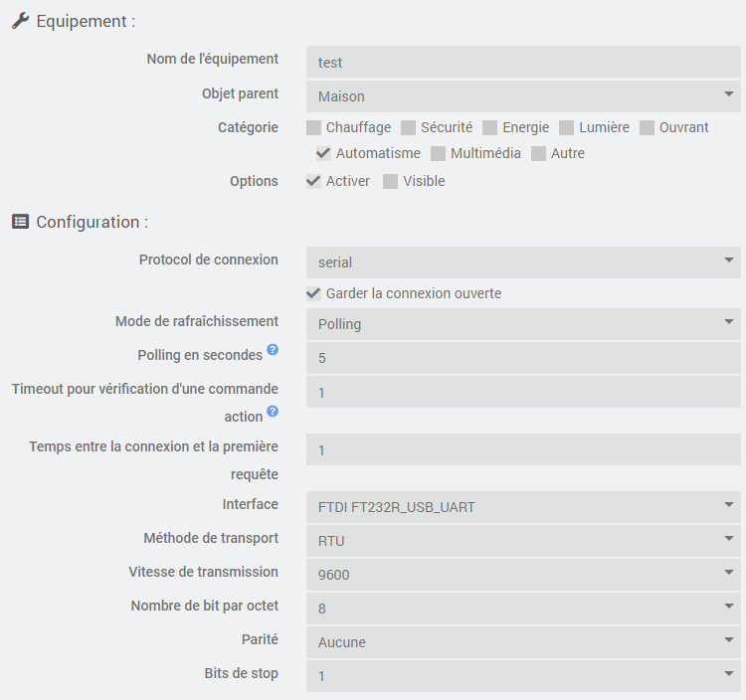
Task: Uncheck the Automatisme category checkbox
Action: click(323, 153)
